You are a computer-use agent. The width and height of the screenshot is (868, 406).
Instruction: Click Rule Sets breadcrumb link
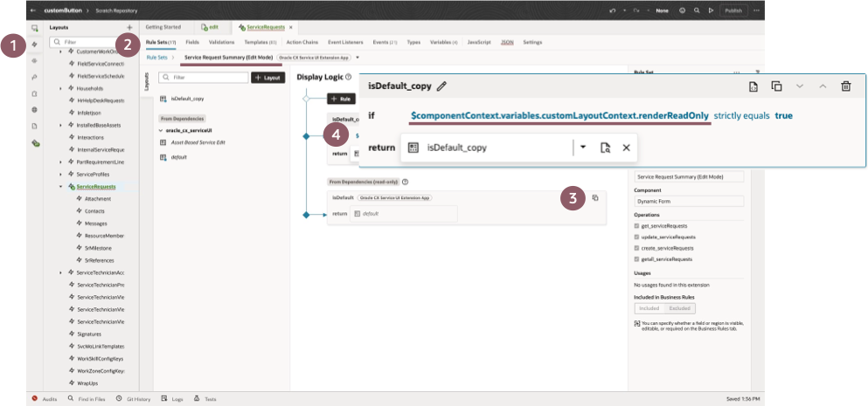156,57
